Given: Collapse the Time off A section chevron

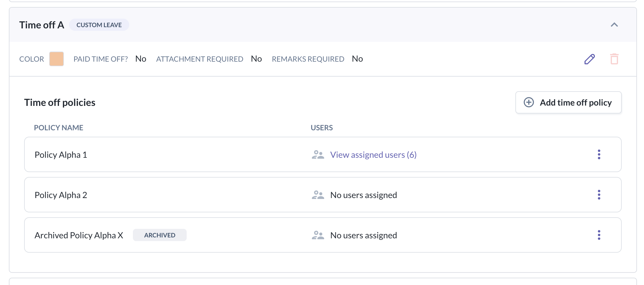Looking at the screenshot, I should (614, 25).
